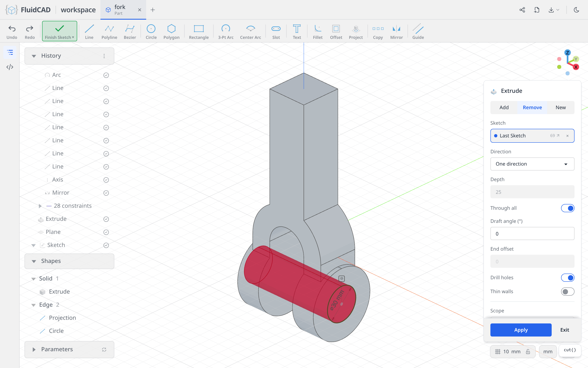Image resolution: width=588 pixels, height=368 pixels.
Task: Open Finish Sketch dropdown arrow
Action: (x=73, y=37)
